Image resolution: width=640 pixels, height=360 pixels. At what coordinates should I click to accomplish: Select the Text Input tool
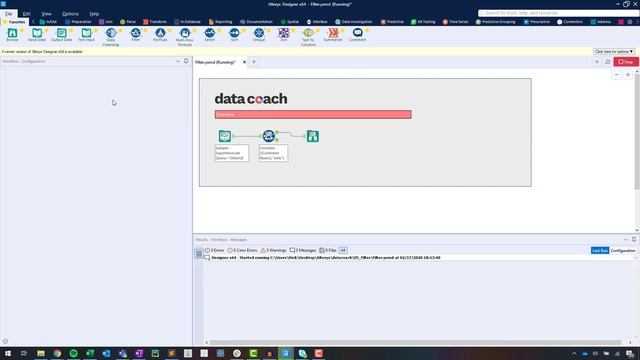click(86, 35)
